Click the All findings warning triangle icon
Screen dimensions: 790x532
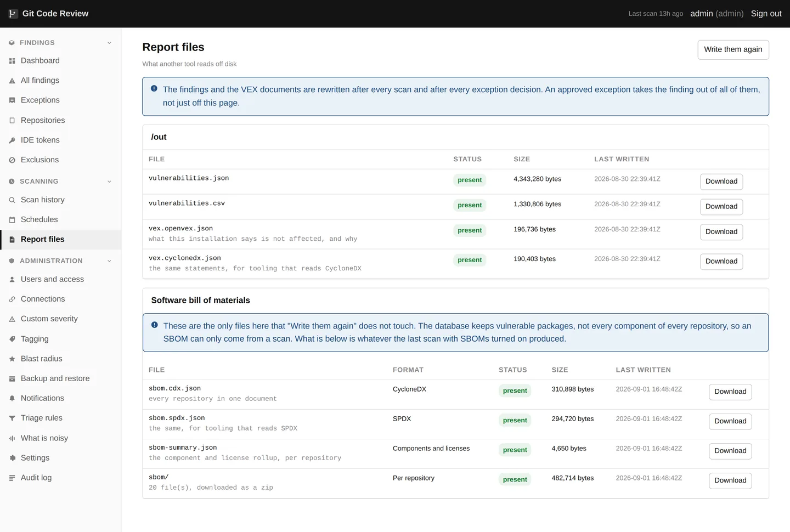pos(12,81)
